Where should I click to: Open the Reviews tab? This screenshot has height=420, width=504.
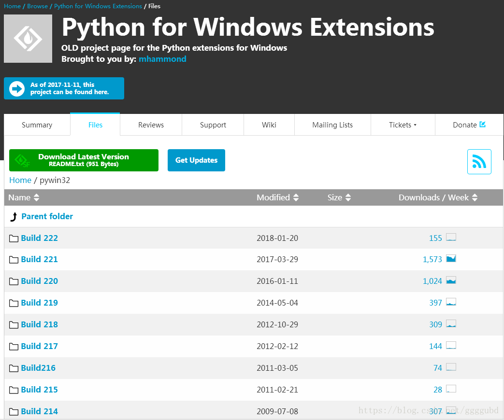pos(150,125)
